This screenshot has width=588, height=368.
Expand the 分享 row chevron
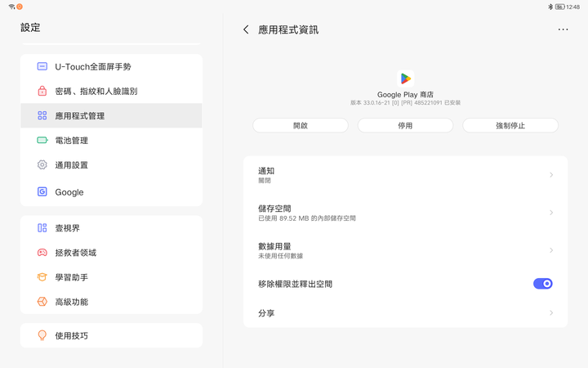pos(551,312)
